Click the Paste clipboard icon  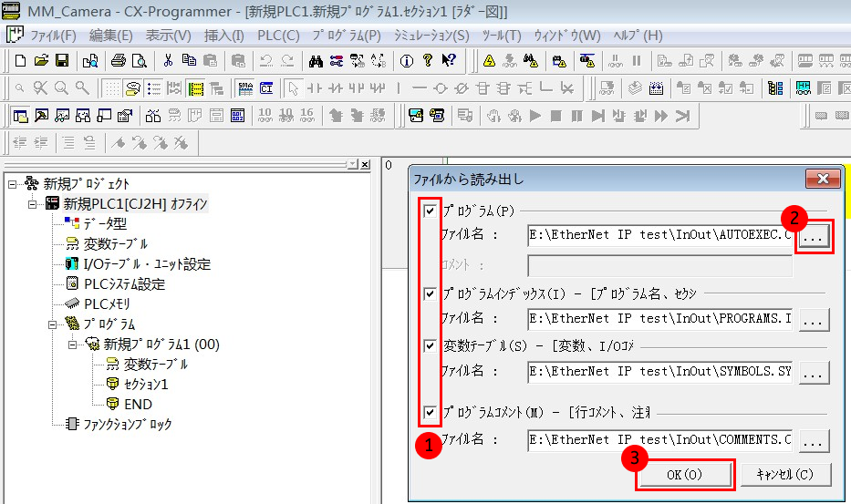(210, 61)
